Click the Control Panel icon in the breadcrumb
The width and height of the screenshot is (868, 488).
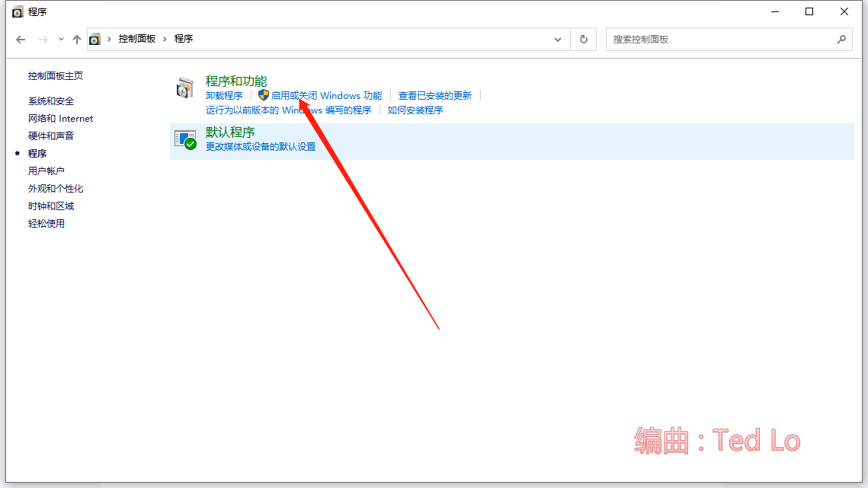(x=96, y=38)
